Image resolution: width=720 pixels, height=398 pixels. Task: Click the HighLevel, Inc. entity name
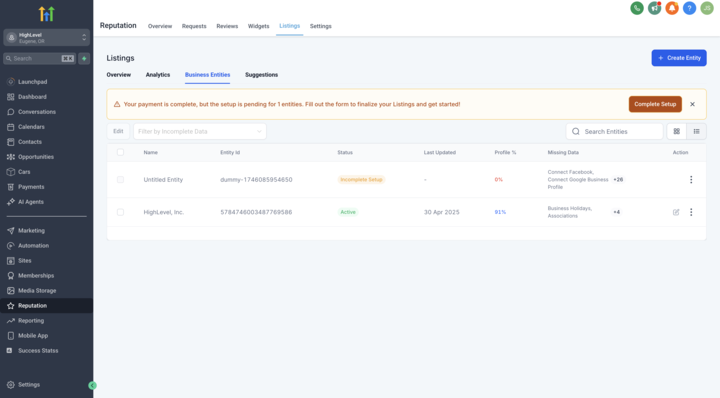click(x=163, y=212)
